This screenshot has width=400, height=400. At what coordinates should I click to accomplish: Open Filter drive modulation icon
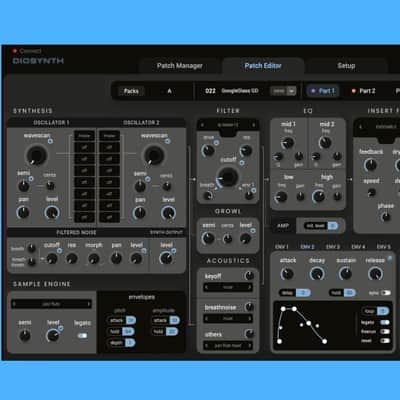tap(216, 143)
